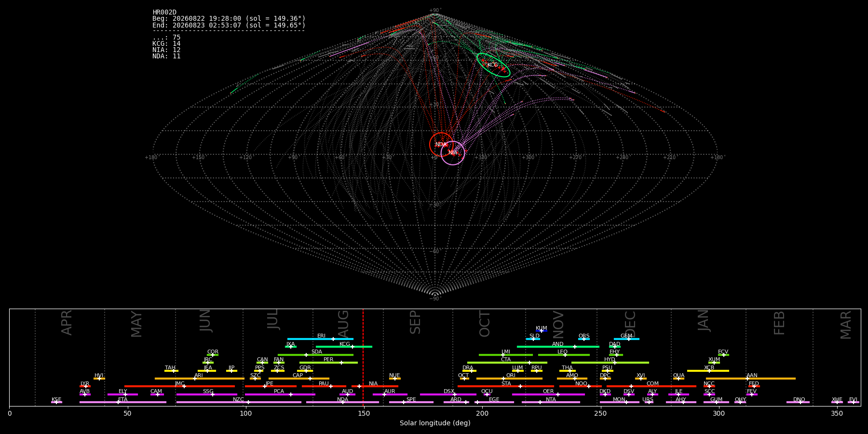
Task: Select the ORI shower bar in the timeline
Action: pyautogui.click(x=509, y=379)
